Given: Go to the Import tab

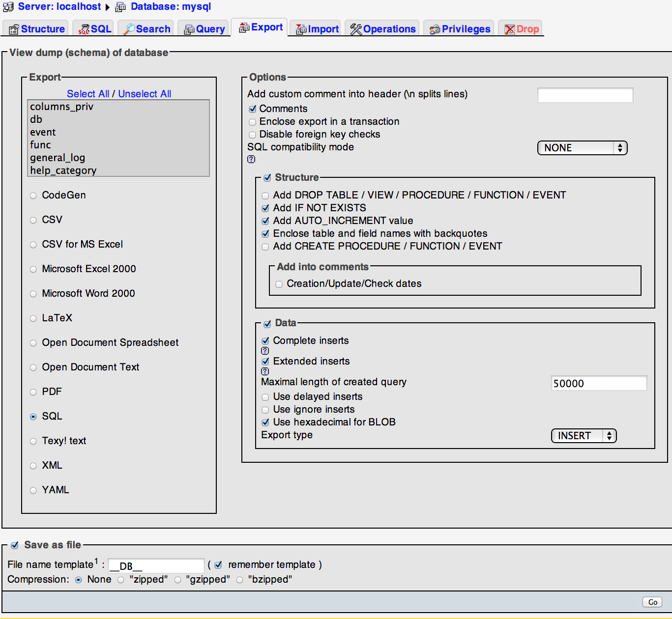Looking at the screenshot, I should [x=317, y=29].
